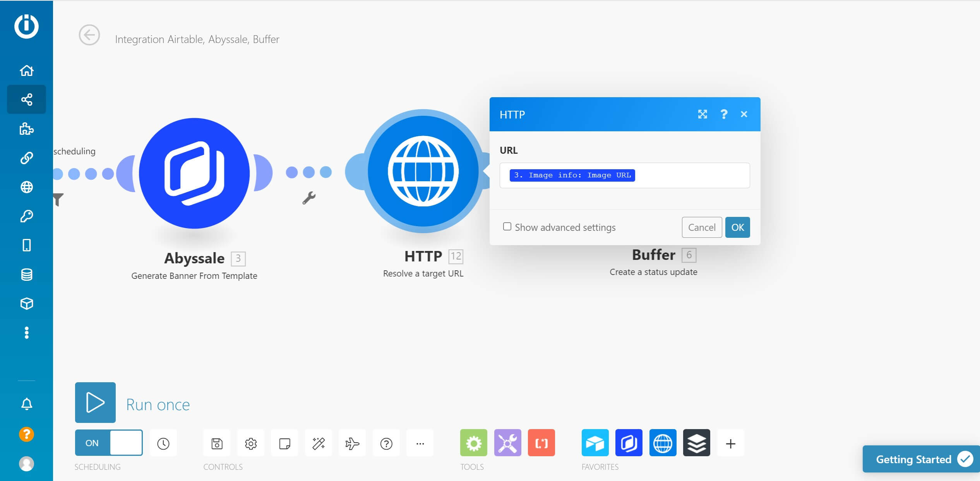Screen dimensions: 980x481
Task: Click scenario title Integration Airtable, Abyssale, Buffer
Action: click(197, 39)
